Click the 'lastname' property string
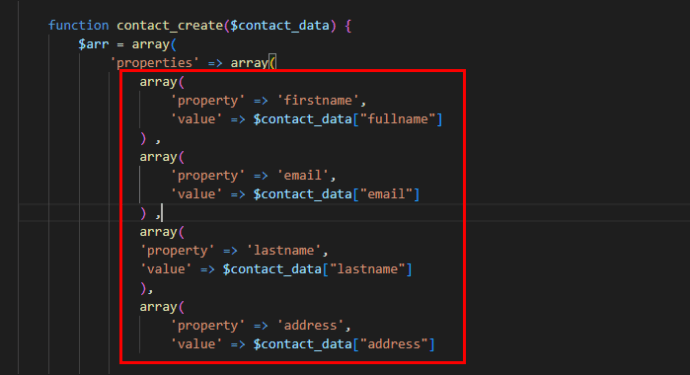Viewport: 690px width, 375px height. [284, 250]
